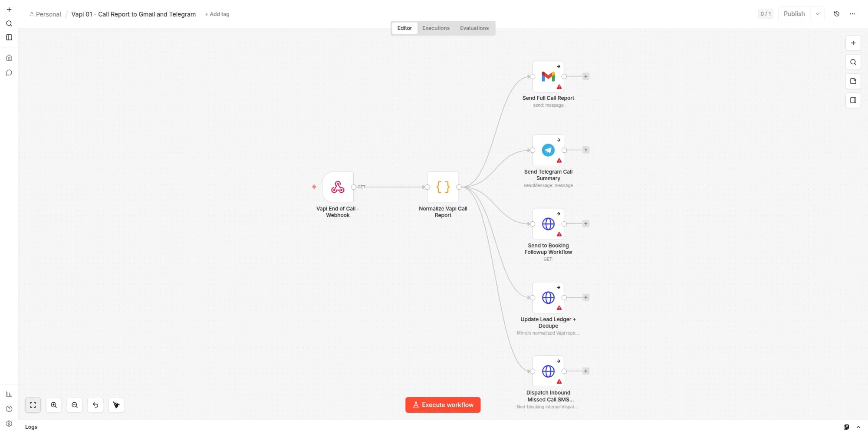Click the webhook trigger lightning bolt icon
This screenshot has width=868, height=434.
tap(314, 187)
